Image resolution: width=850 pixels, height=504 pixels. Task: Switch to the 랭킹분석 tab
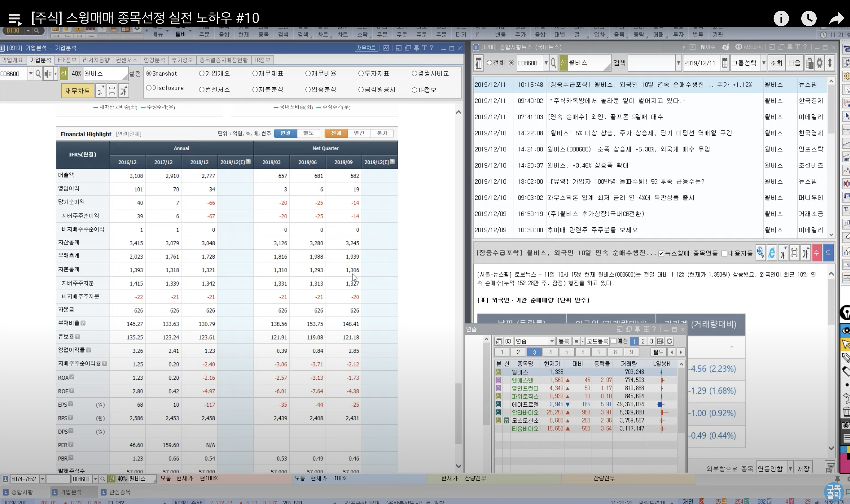[154, 60]
